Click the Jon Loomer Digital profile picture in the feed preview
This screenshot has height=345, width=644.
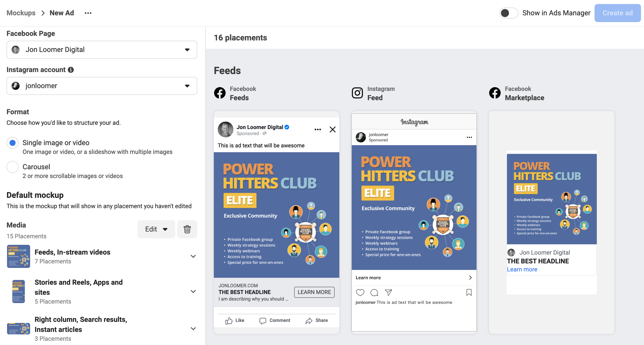[226, 130]
